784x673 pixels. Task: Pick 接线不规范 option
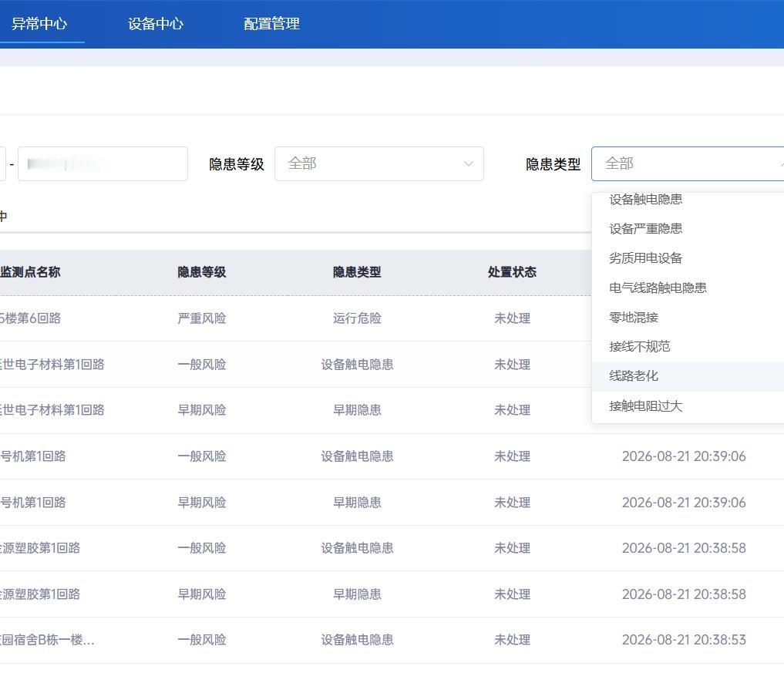coord(640,346)
